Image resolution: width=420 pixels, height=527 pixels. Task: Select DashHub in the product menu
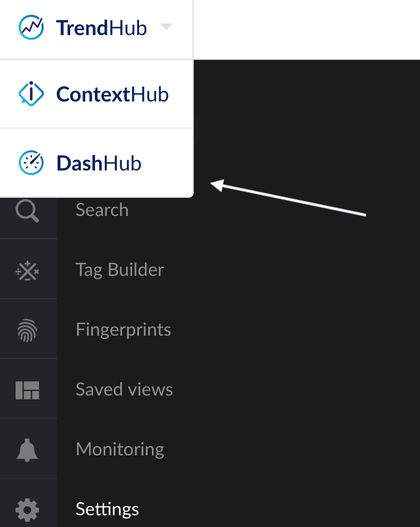98,163
